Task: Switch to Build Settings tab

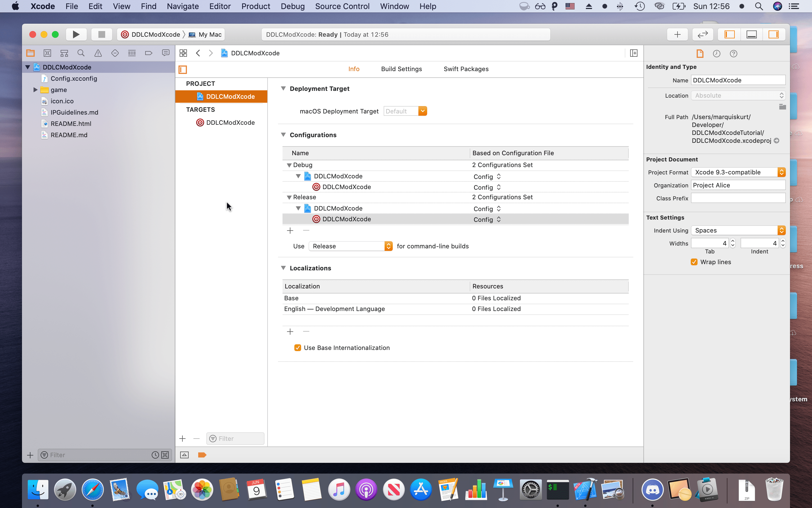Action: click(x=401, y=69)
